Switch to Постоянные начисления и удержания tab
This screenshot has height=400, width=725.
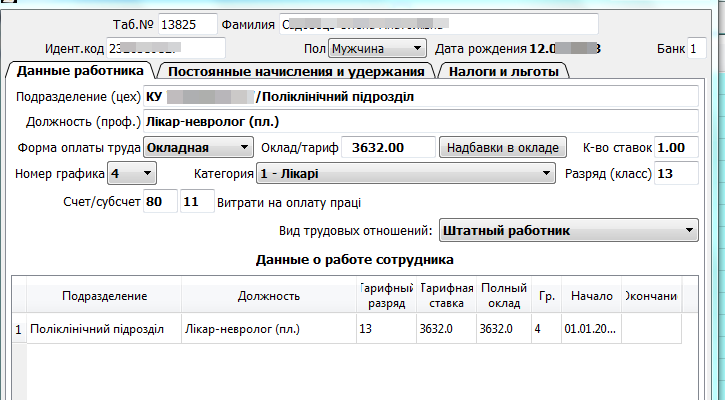click(x=297, y=71)
